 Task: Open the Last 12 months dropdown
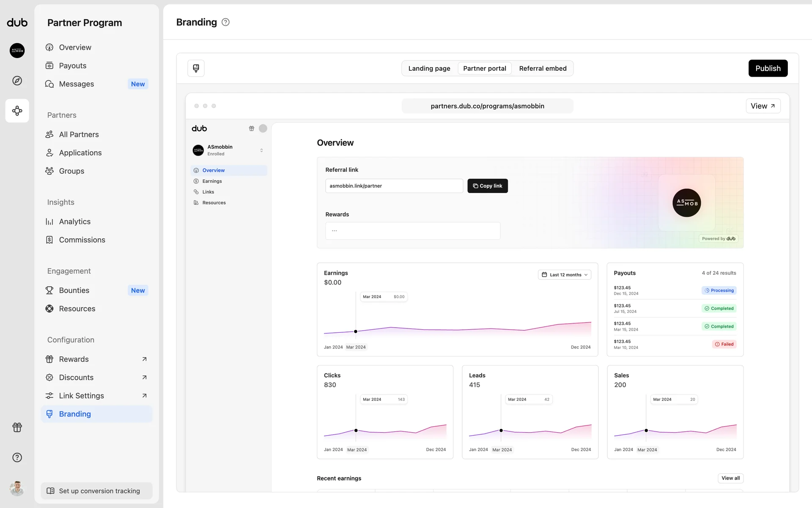click(564, 275)
